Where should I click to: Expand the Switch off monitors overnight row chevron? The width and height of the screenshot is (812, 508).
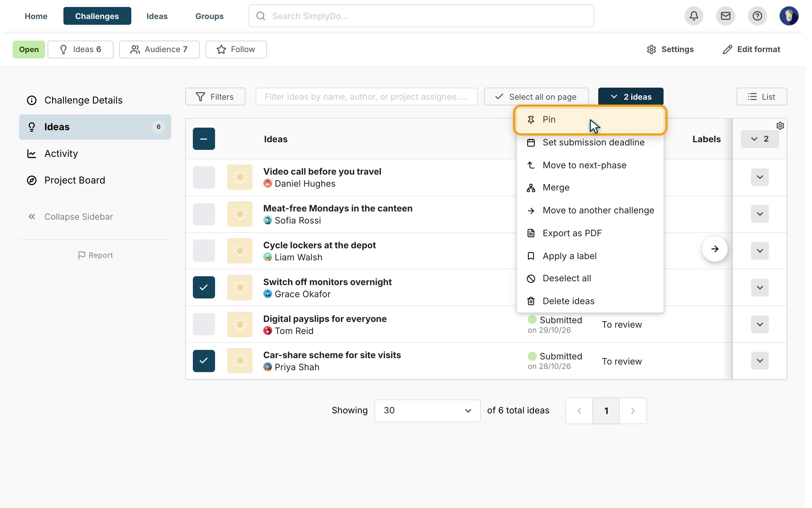pyautogui.click(x=760, y=288)
